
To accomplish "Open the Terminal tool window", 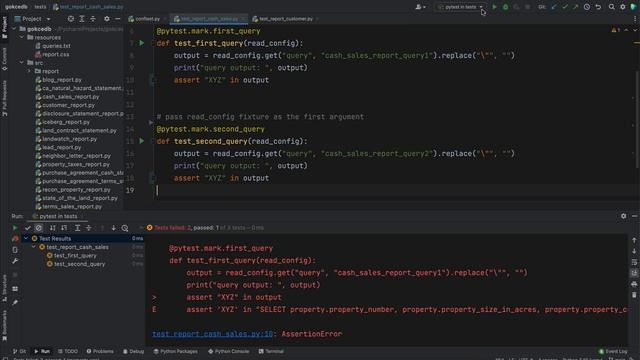I will click(x=271, y=351).
